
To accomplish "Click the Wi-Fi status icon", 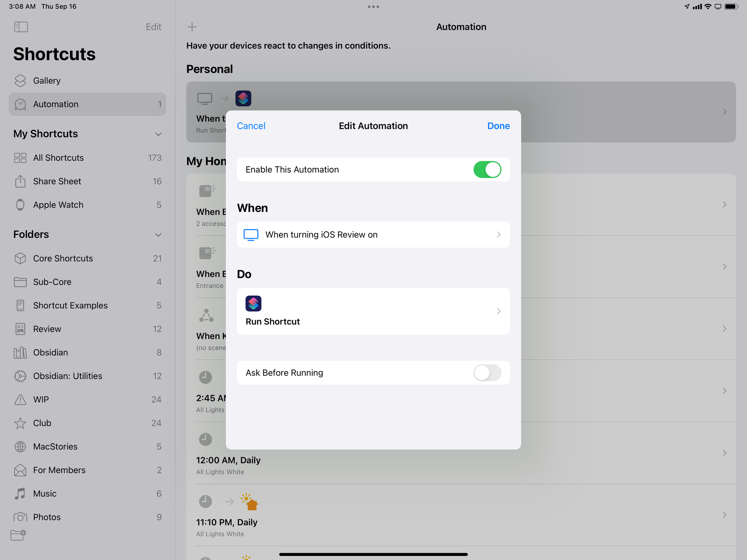I will 708,7.
